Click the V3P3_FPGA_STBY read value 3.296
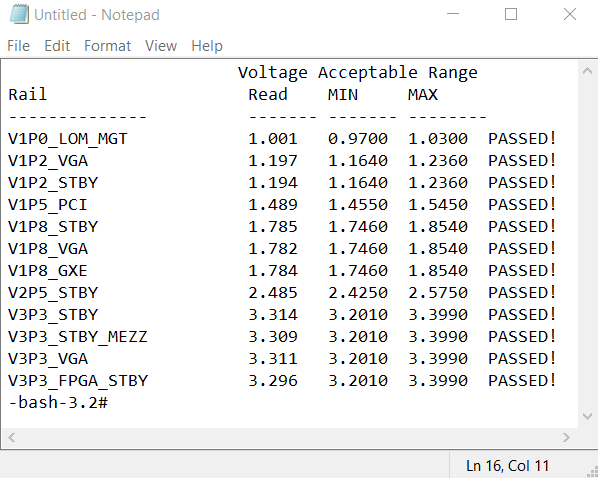598x478 pixels. (x=273, y=381)
